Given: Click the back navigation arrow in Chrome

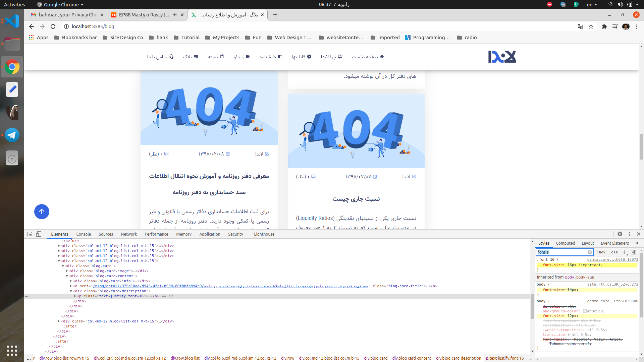Looking at the screenshot, I should (32, 26).
